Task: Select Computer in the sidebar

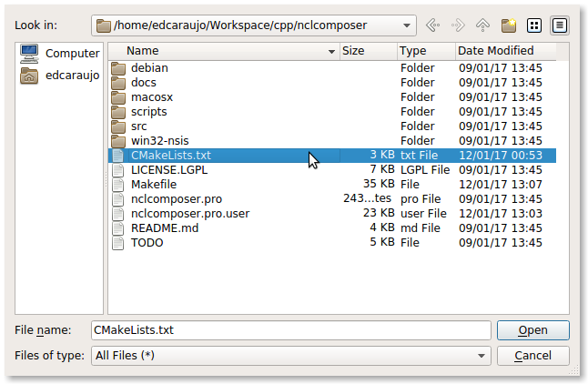Action: [59, 54]
